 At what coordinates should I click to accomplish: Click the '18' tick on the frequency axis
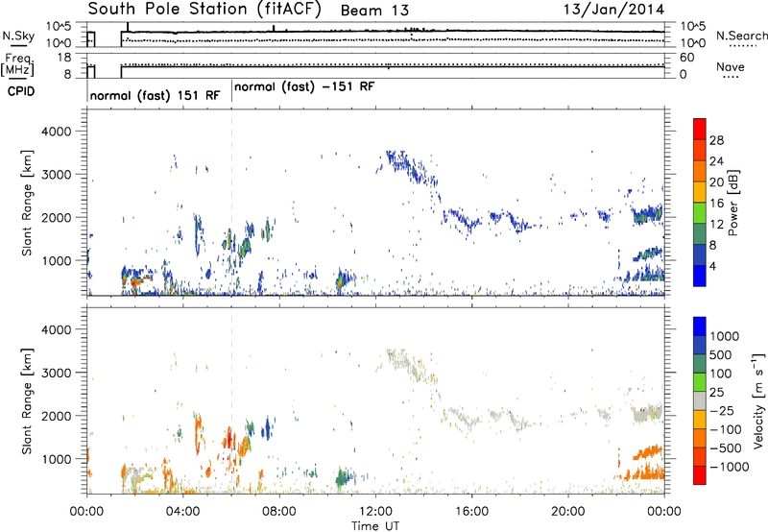point(63,58)
